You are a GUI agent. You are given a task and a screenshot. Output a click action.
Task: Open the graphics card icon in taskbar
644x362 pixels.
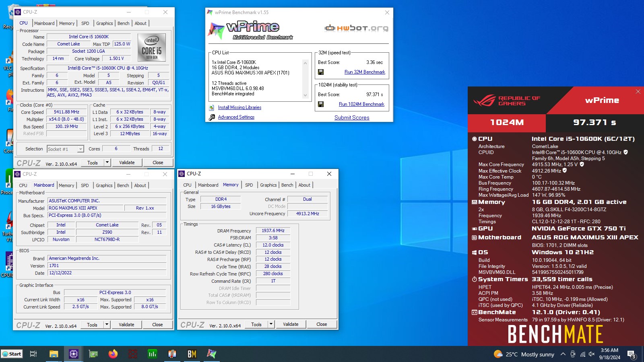click(93, 354)
